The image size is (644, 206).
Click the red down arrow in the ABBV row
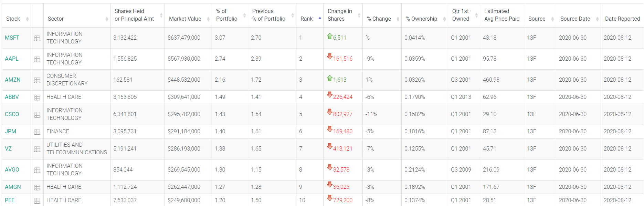[330, 95]
